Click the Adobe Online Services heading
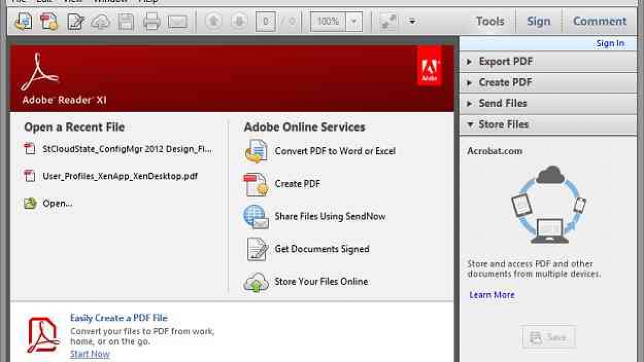 coord(304,127)
